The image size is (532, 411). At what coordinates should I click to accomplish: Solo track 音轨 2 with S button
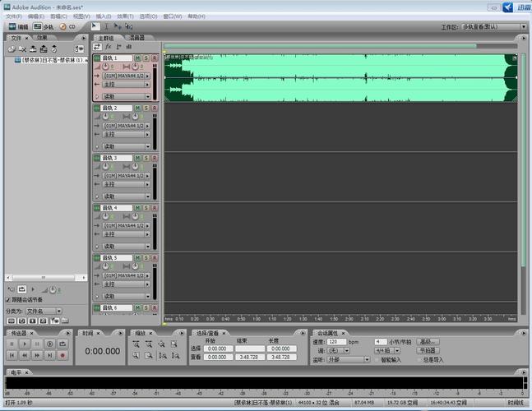[x=146, y=109]
